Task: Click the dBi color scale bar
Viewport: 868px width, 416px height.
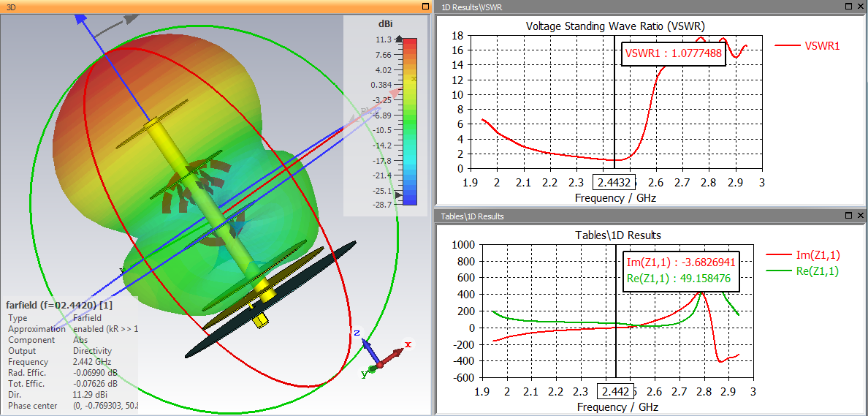Action: tap(410, 122)
